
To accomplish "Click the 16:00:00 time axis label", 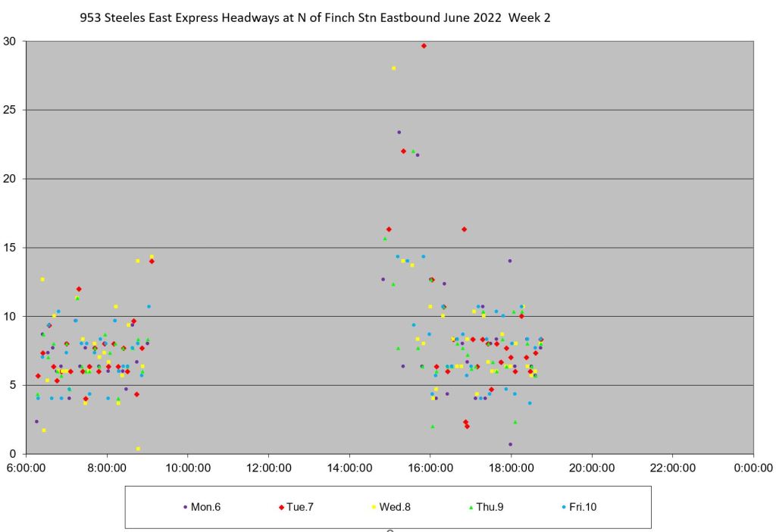I will (x=430, y=468).
